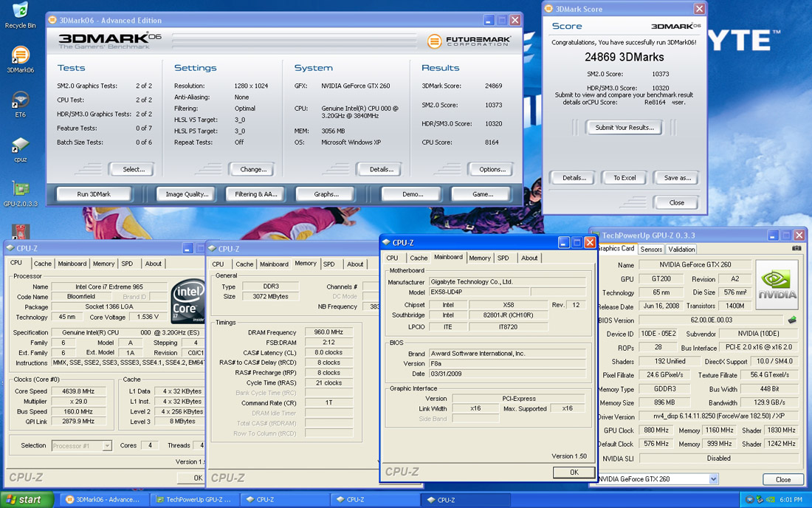Switch to TechPowerUp GPU-Z taskbar item

click(x=195, y=500)
